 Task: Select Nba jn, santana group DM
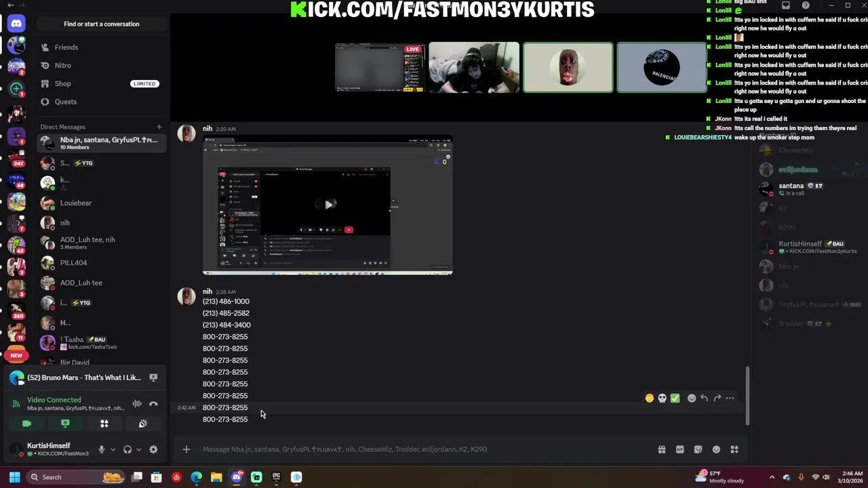[102, 143]
